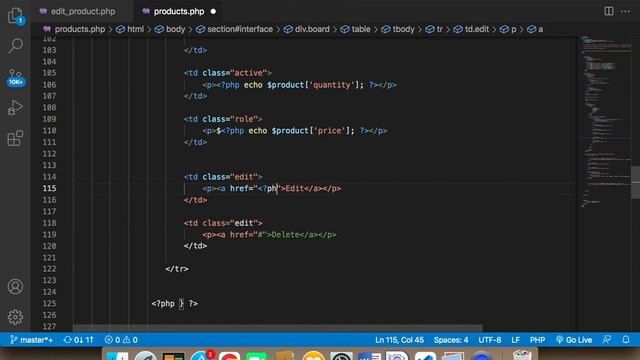
Task: Change the Spaces: 4 indentation setting
Action: (451, 340)
